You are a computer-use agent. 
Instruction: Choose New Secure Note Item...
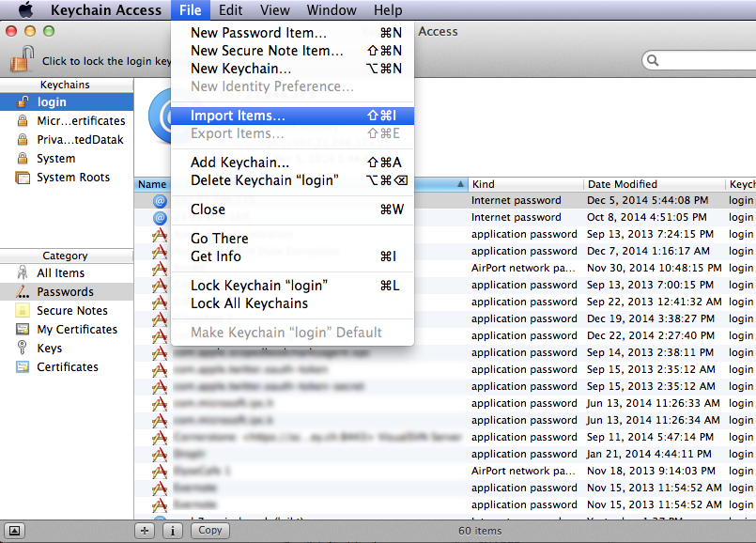(292, 51)
